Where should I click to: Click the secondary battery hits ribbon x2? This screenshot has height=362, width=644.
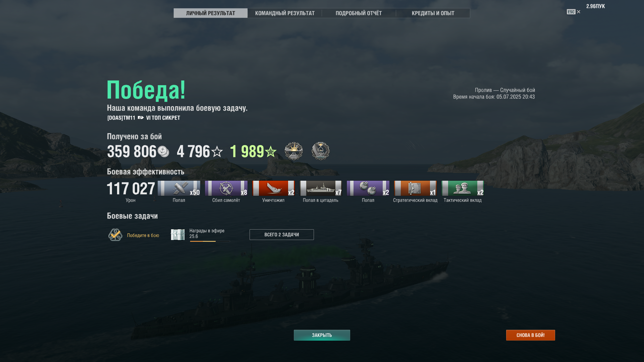click(368, 188)
